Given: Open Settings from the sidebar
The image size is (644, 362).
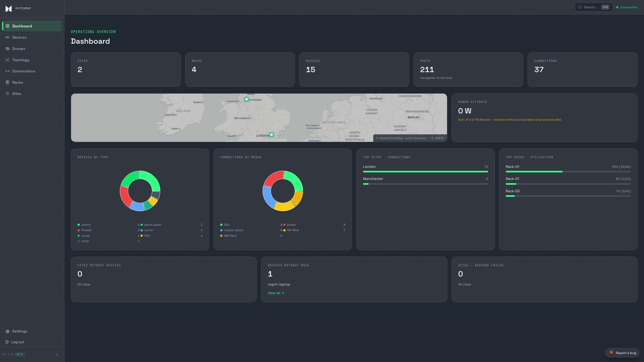Looking at the screenshot, I should [32, 331].
